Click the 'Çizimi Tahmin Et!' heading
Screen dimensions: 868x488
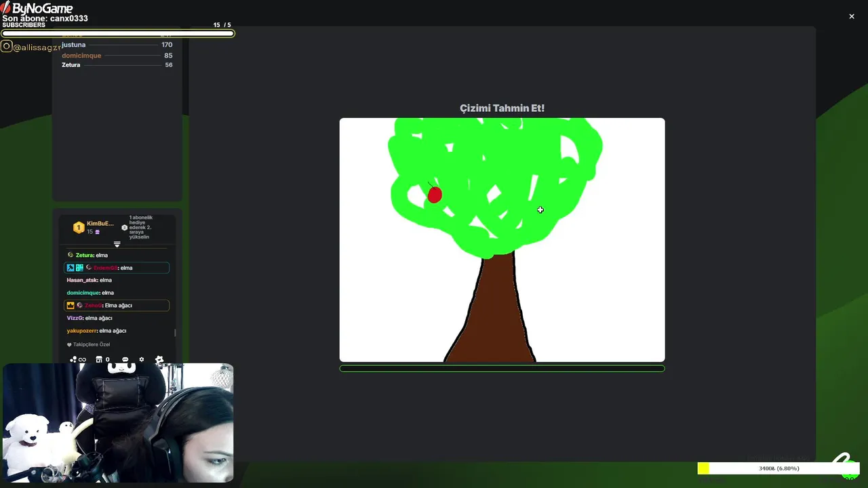coord(502,108)
